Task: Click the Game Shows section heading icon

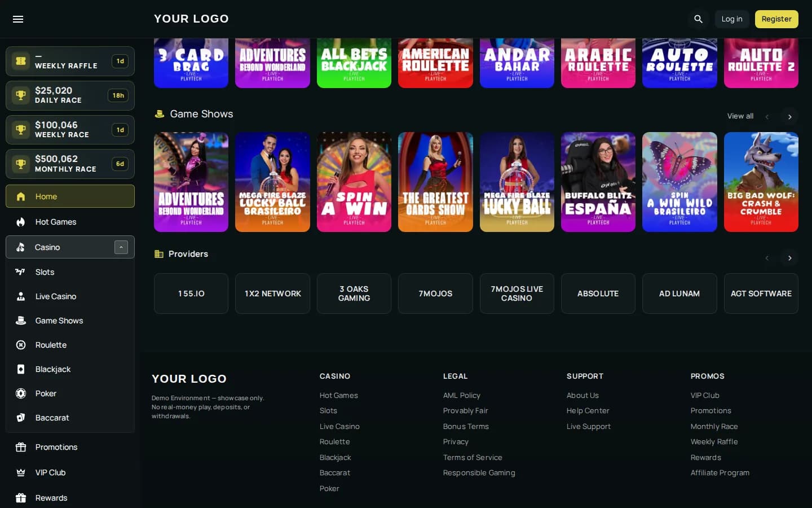Action: click(160, 114)
